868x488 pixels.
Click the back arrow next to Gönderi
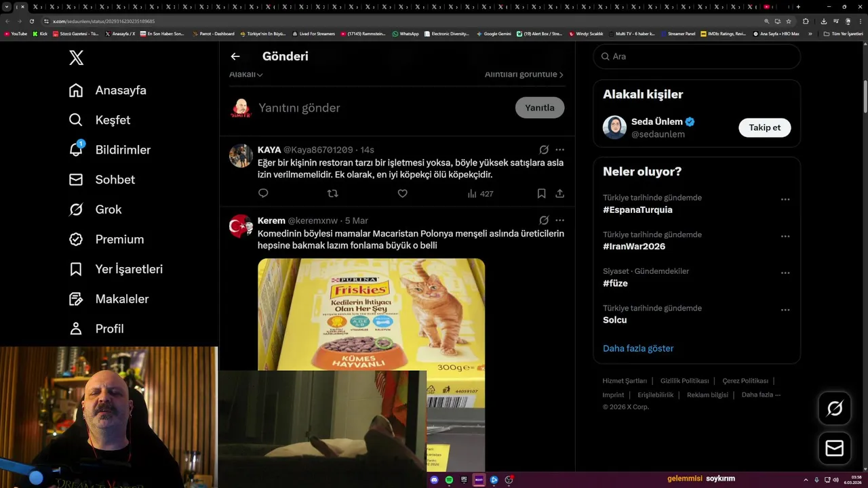pos(235,56)
